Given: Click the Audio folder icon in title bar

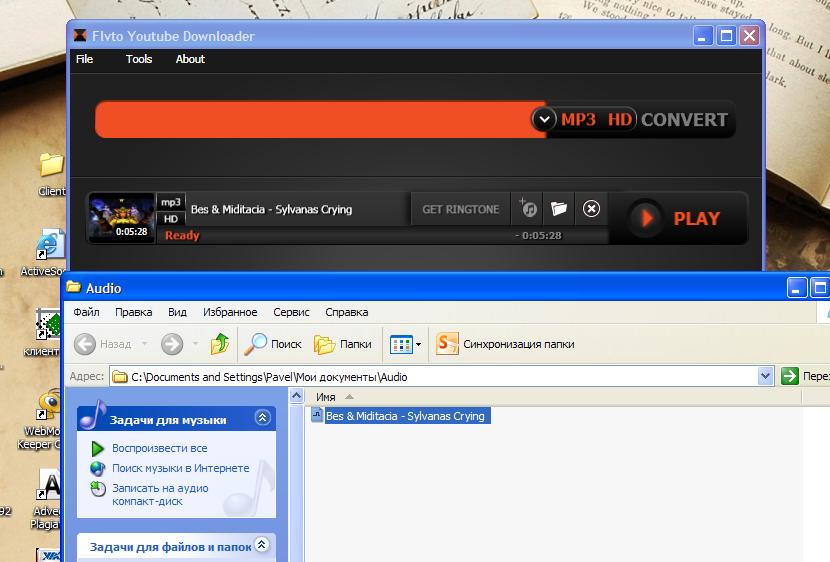Looking at the screenshot, I should click(x=74, y=287).
